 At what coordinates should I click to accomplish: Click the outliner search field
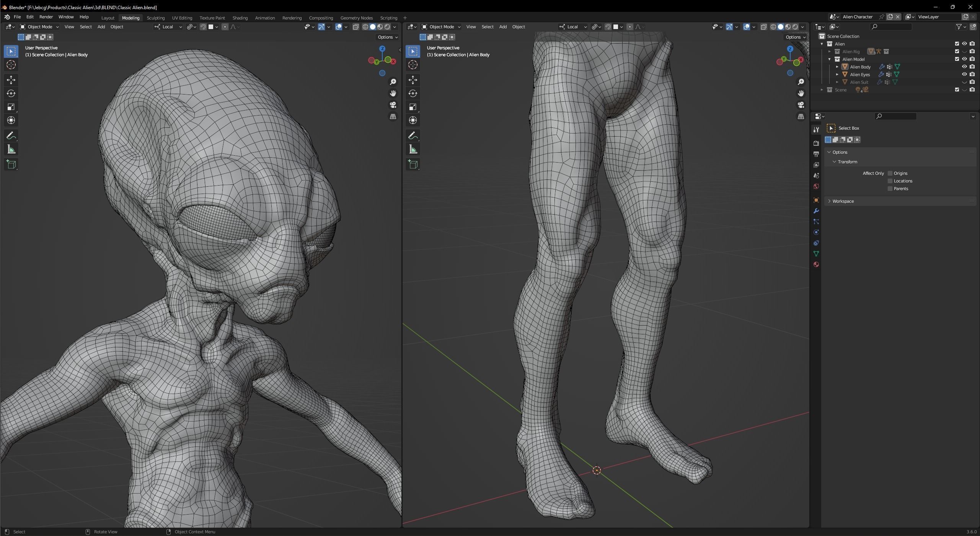(891, 27)
